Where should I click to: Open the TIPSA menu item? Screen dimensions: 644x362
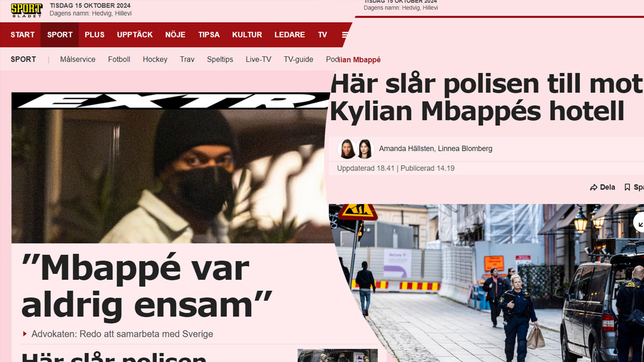209,35
